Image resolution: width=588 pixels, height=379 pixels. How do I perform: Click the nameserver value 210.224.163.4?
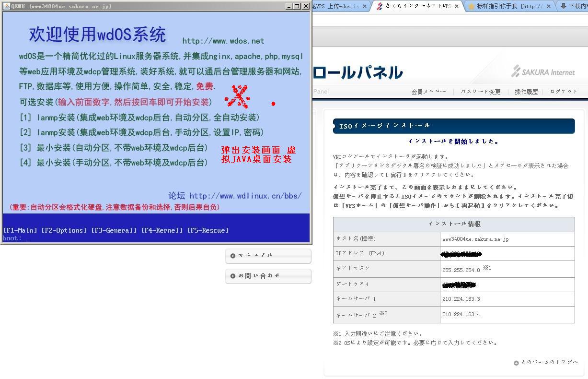(461, 314)
